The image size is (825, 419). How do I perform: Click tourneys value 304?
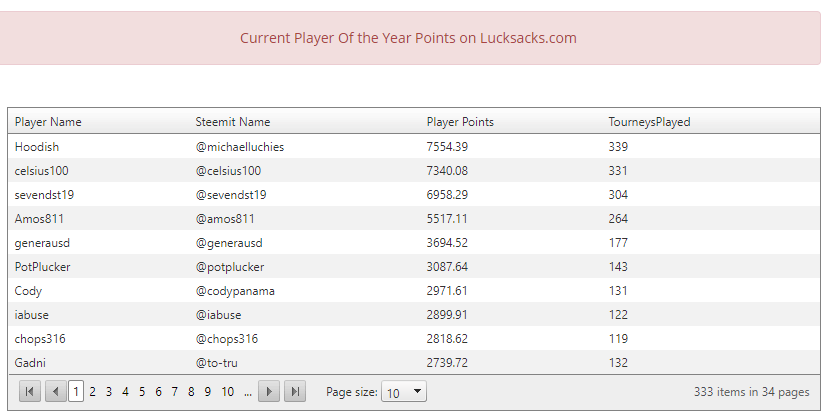pos(618,195)
